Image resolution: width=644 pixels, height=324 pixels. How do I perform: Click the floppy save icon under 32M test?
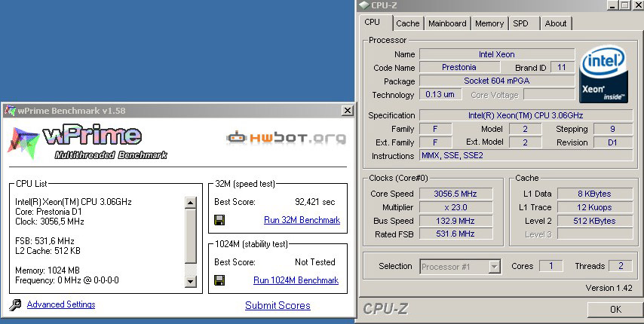pyautogui.click(x=219, y=220)
